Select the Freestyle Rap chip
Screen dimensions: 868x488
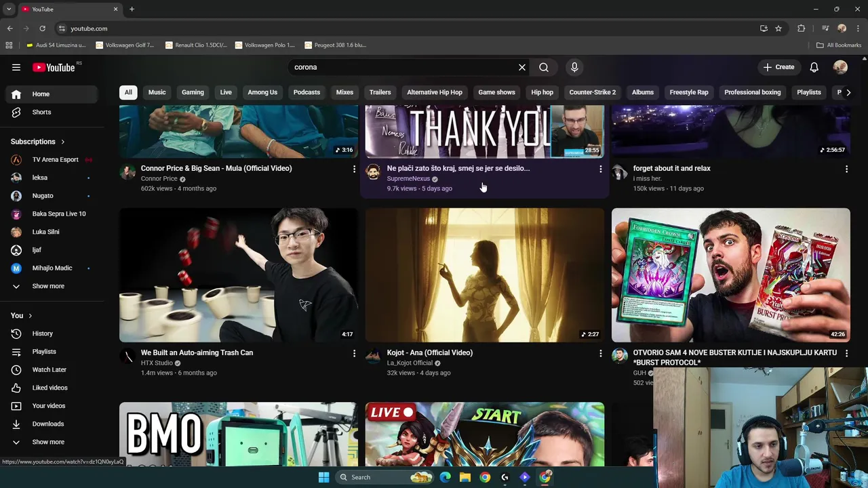[x=689, y=92]
